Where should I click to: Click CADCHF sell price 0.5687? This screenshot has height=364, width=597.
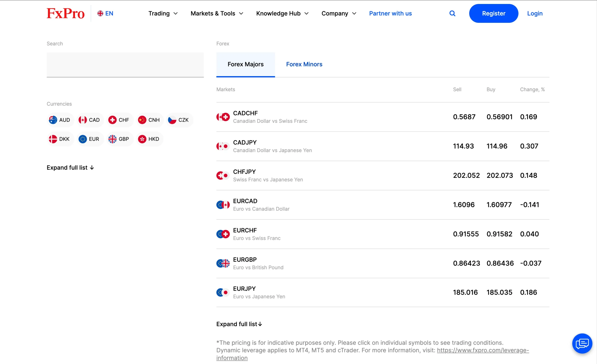pyautogui.click(x=464, y=117)
